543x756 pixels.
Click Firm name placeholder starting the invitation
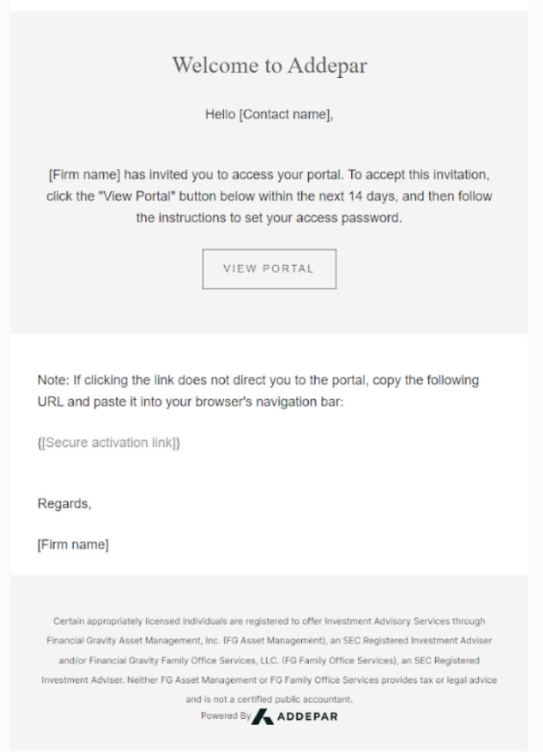(84, 174)
